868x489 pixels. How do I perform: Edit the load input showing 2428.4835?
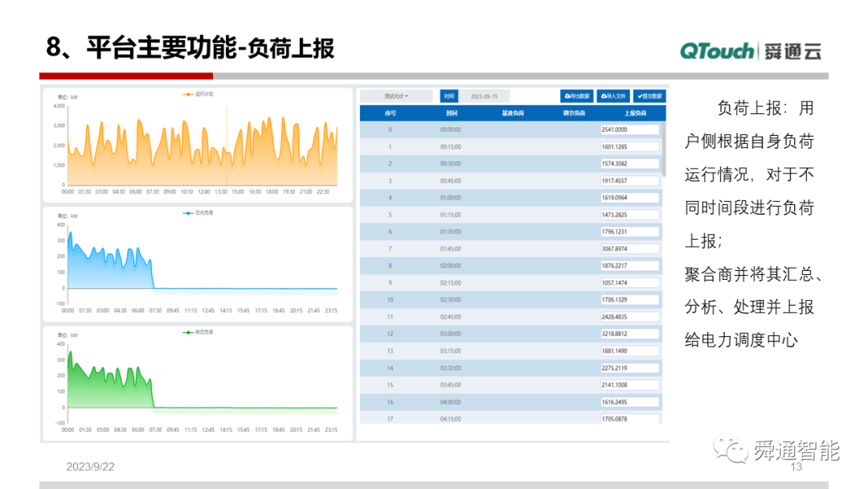coord(630,317)
